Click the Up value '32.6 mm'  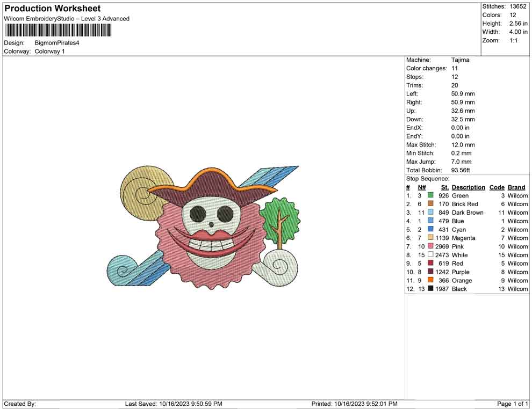(463, 111)
